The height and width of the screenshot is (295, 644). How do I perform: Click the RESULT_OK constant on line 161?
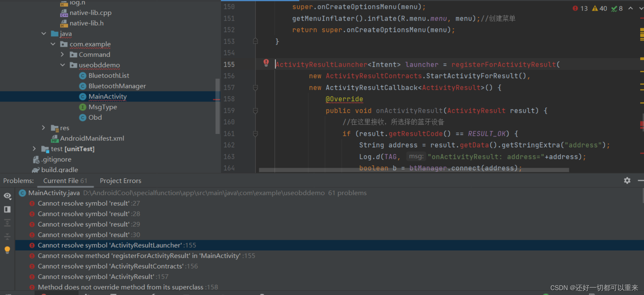point(487,134)
